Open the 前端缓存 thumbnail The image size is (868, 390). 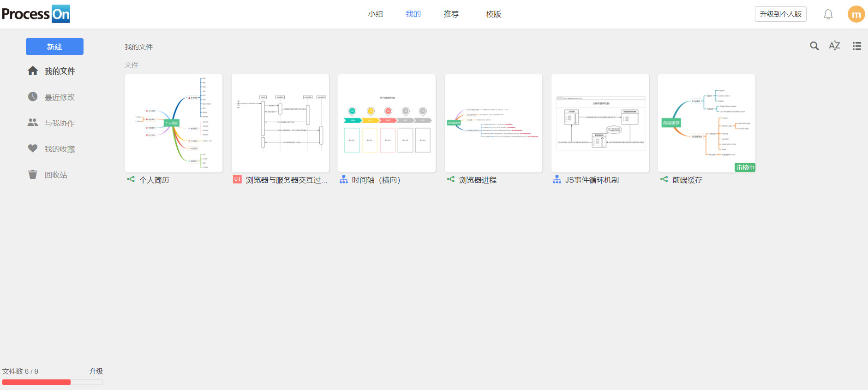coord(707,123)
